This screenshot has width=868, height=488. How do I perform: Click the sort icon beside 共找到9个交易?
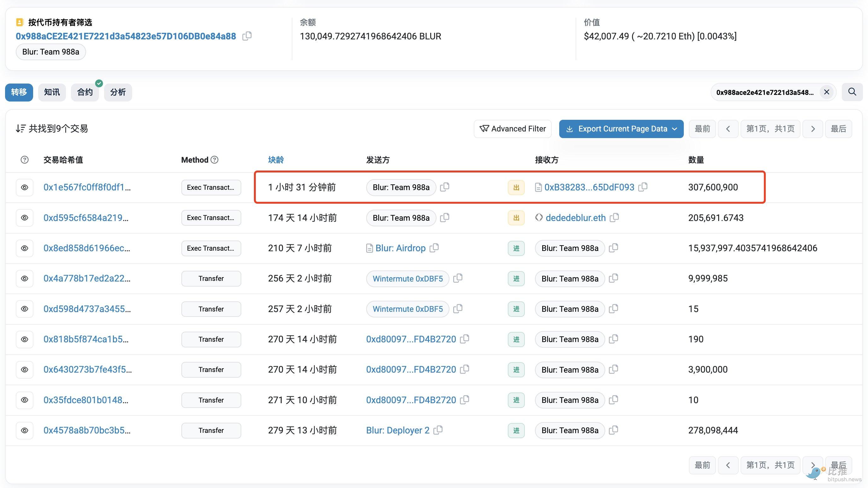click(x=21, y=129)
